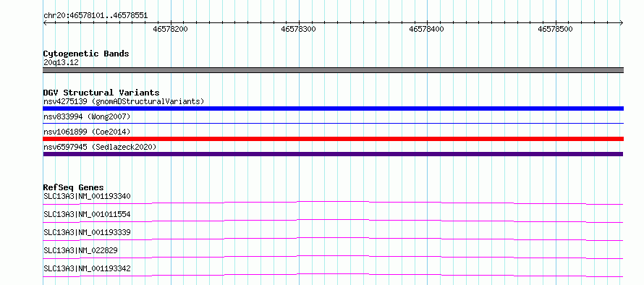Select the magenta NM_022829 transcript line
644x285 pixels.
[x=333, y=257]
